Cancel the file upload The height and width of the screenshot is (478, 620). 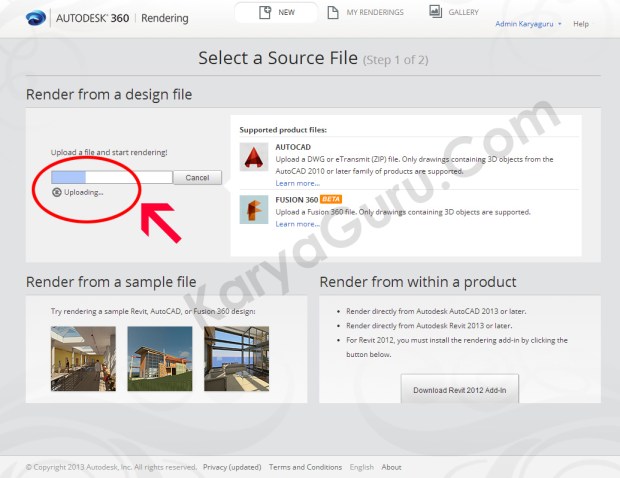tap(197, 178)
